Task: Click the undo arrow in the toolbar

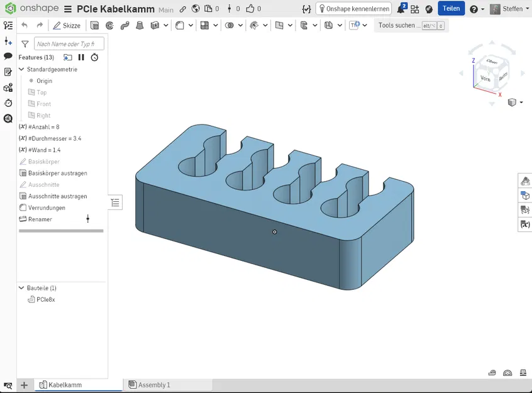Action: (x=25, y=26)
